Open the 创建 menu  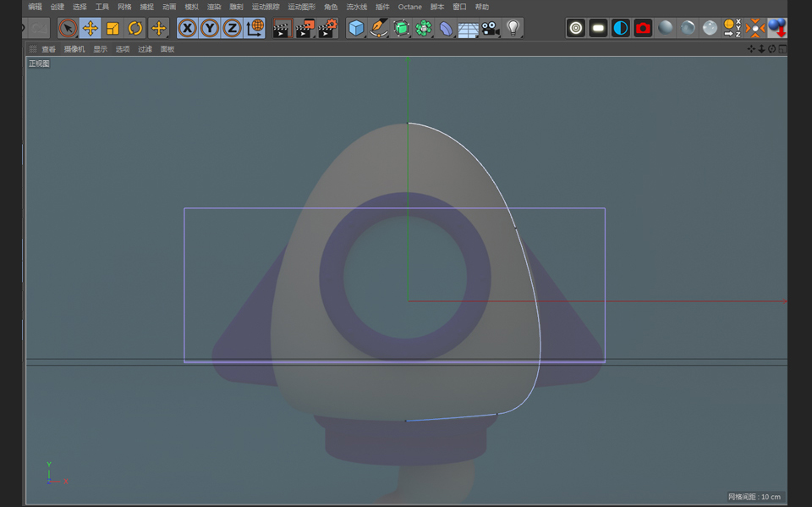click(57, 7)
